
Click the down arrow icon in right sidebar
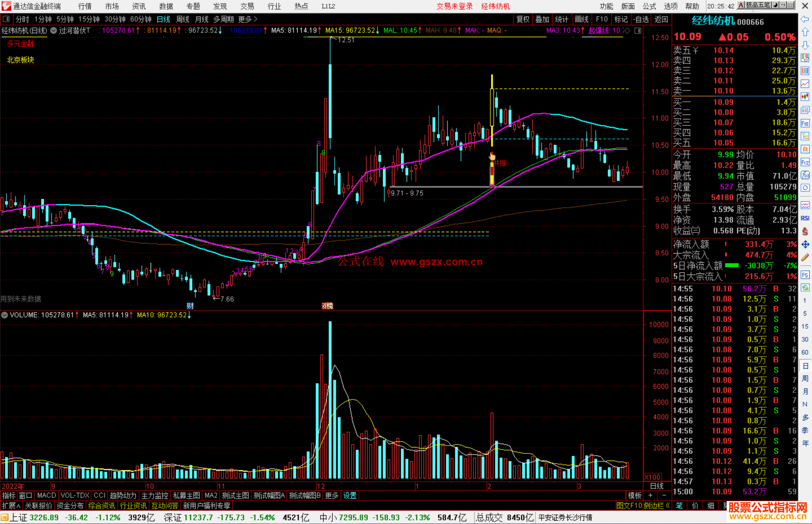805,45
